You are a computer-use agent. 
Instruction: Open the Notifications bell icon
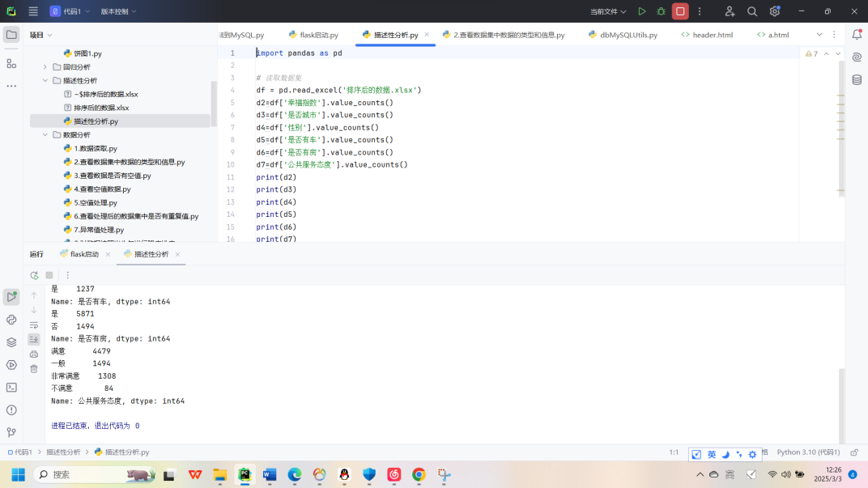pyautogui.click(x=857, y=34)
